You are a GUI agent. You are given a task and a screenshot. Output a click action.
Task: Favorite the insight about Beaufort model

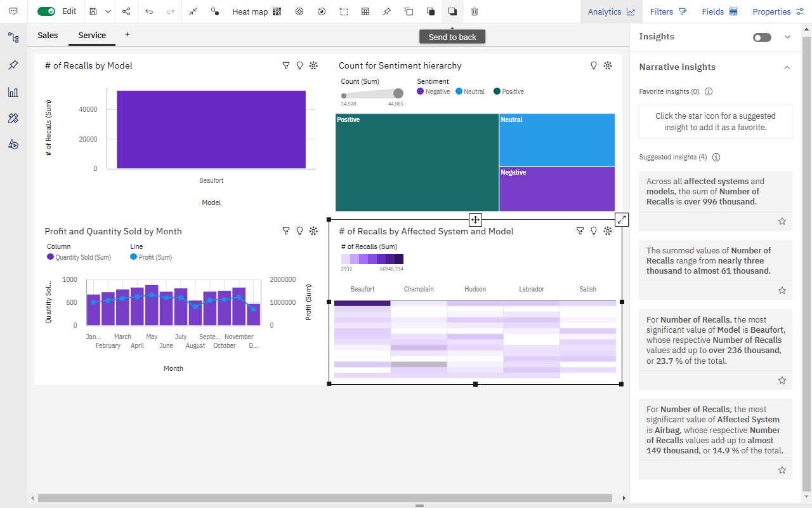782,380
